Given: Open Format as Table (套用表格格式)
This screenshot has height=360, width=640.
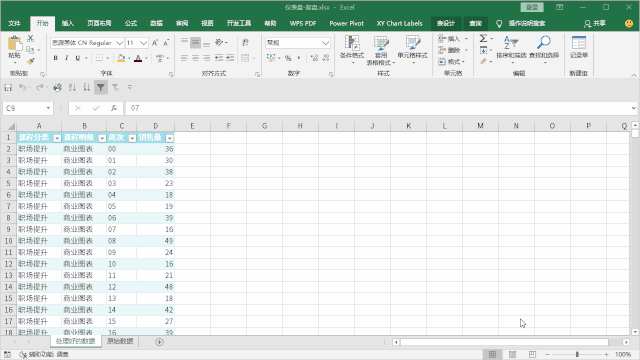Looking at the screenshot, I should click(380, 51).
